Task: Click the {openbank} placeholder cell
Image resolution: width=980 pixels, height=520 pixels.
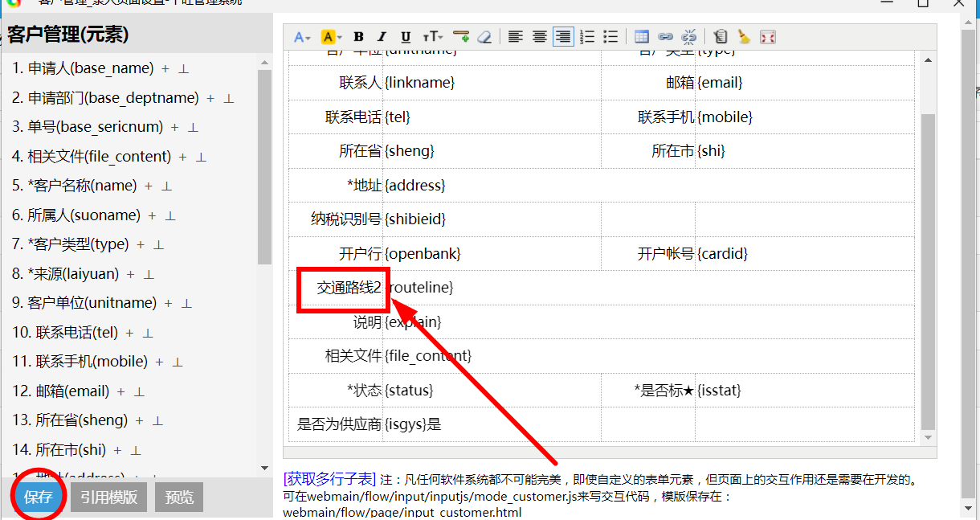Action: pos(423,254)
